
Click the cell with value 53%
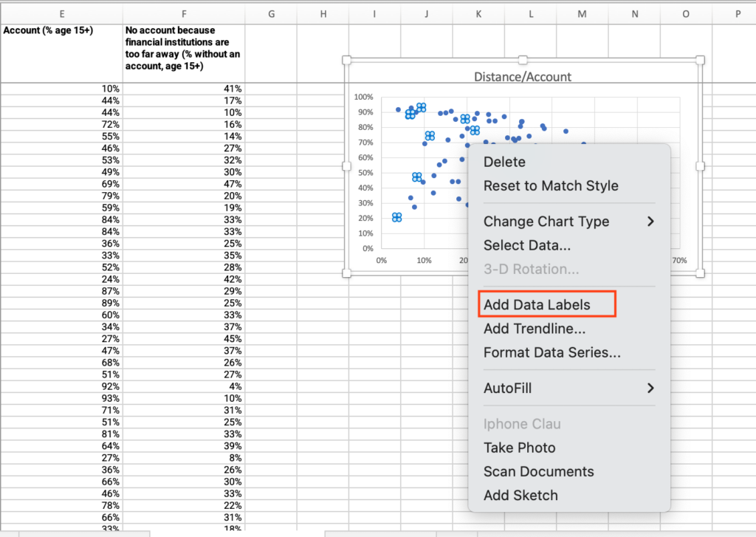(62, 160)
